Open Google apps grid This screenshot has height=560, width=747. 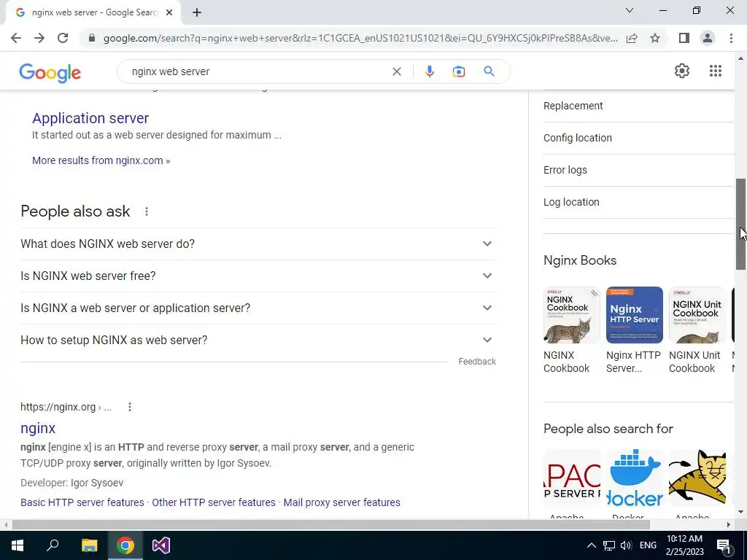715,71
